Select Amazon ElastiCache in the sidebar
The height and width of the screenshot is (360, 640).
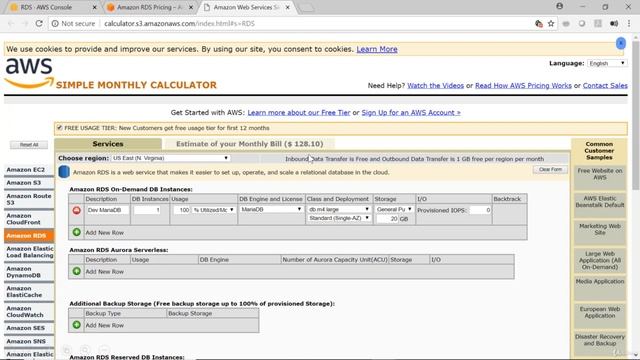(29, 291)
